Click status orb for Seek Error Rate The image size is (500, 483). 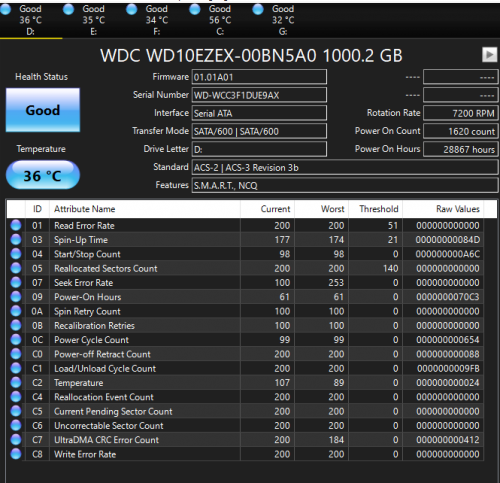[16, 283]
